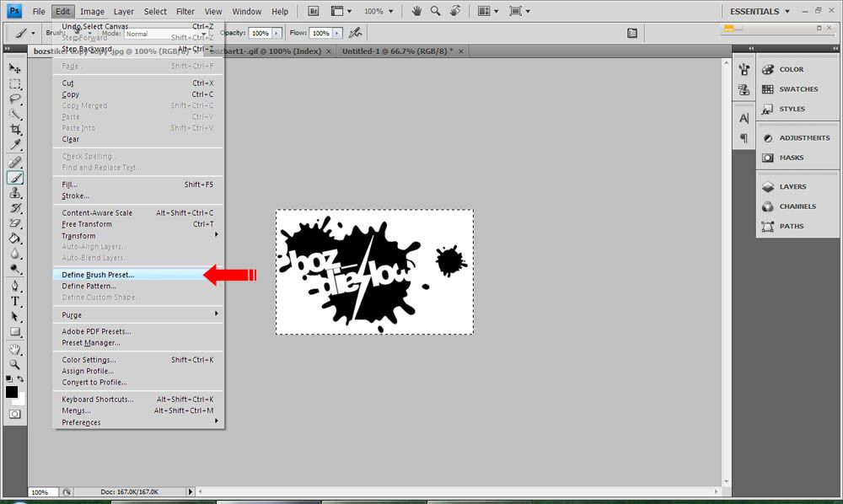The width and height of the screenshot is (843, 504).
Task: Click the Hand tool in application bar
Action: coord(416,11)
